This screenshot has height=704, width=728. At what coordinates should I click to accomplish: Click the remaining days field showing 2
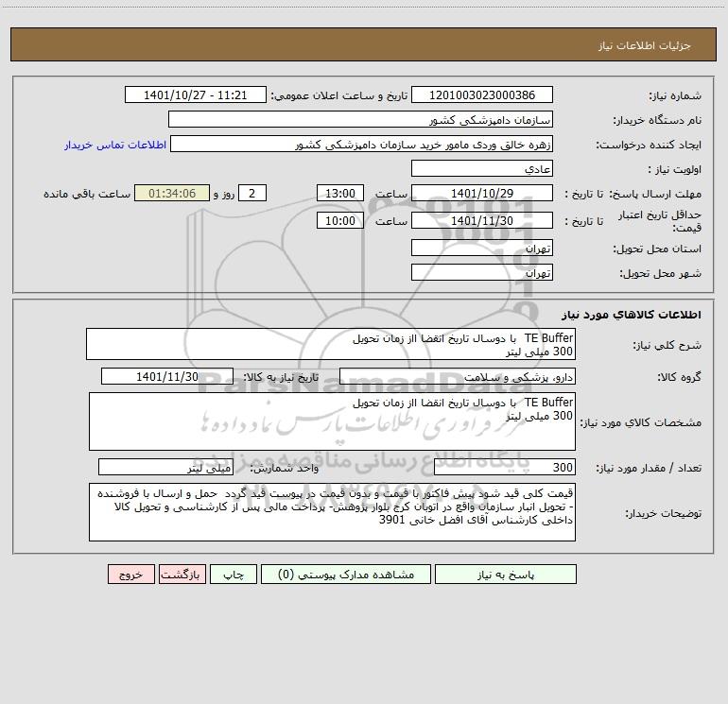[x=252, y=193]
